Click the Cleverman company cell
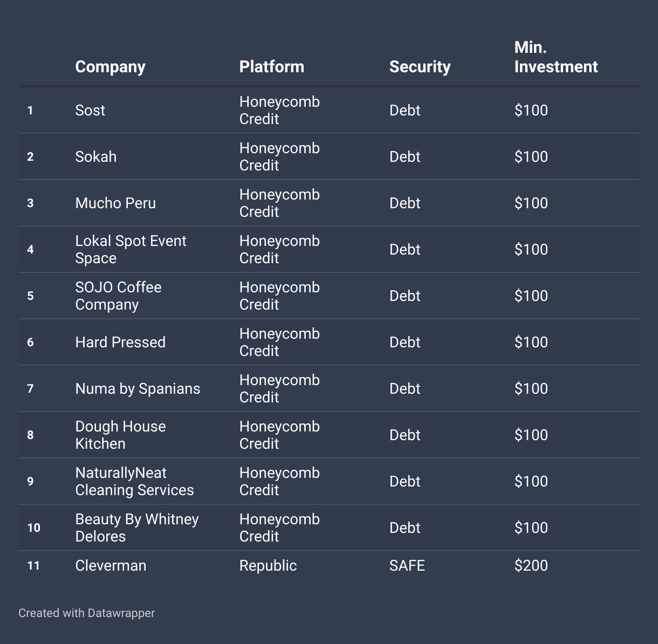 pos(111,565)
